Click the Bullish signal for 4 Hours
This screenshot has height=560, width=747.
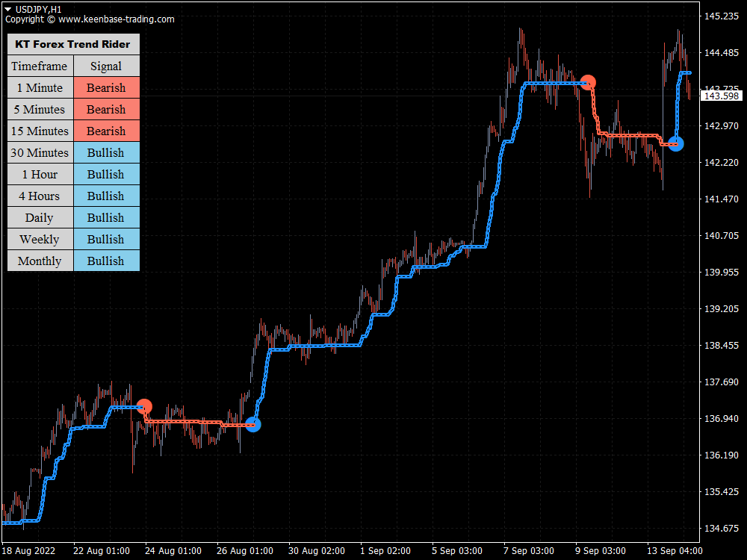pos(107,196)
